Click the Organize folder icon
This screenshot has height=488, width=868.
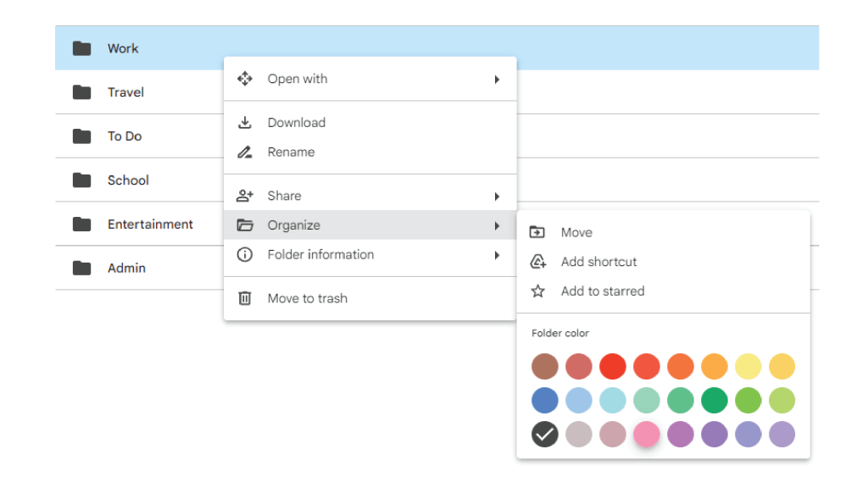[x=245, y=225]
